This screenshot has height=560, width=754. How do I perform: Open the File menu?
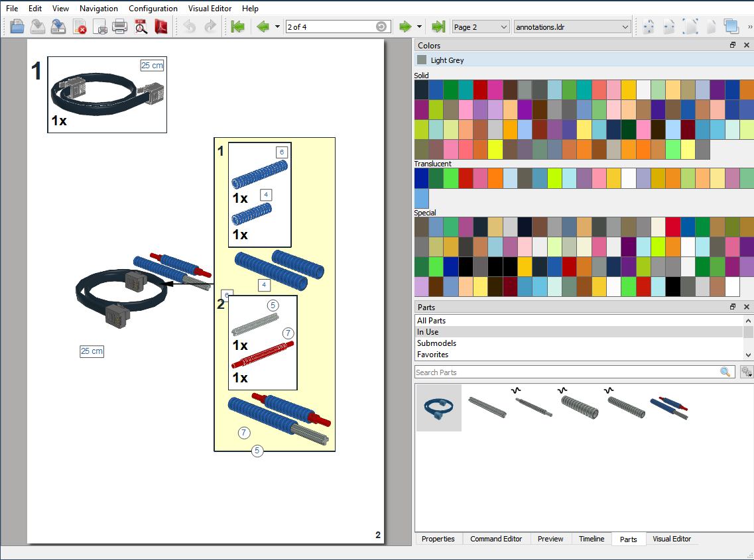point(12,8)
